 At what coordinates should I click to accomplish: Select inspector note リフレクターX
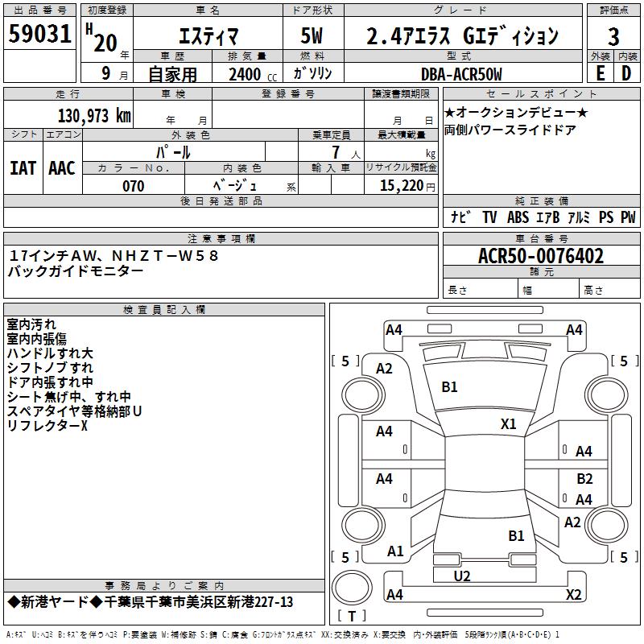pos(47,426)
